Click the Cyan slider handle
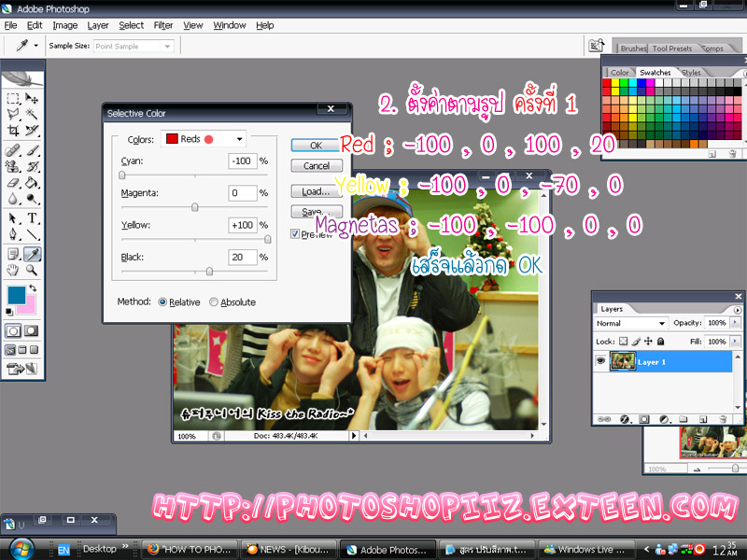 tap(122, 175)
